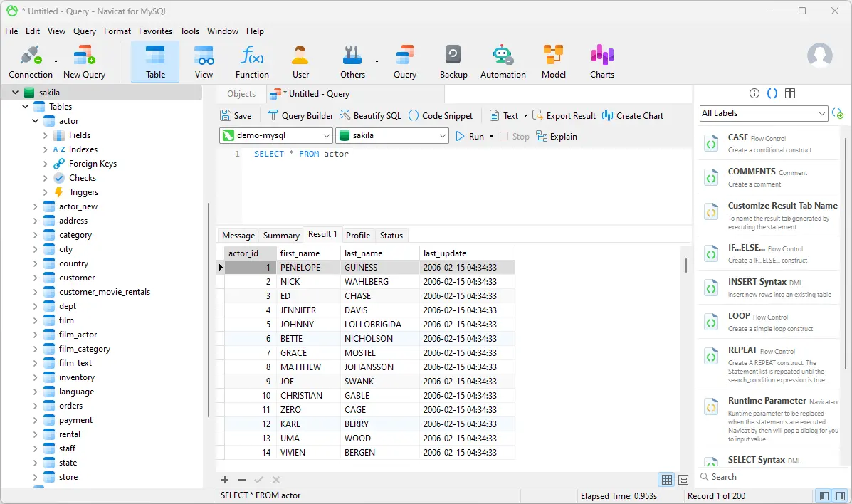Screen dimensions: 852x504
Task: Expand the film table node
Action: [35, 320]
